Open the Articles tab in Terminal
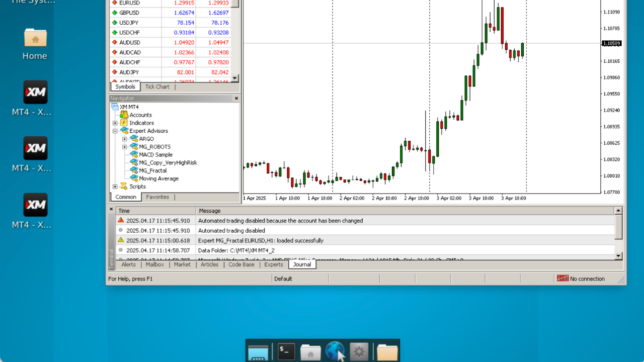 click(x=209, y=264)
